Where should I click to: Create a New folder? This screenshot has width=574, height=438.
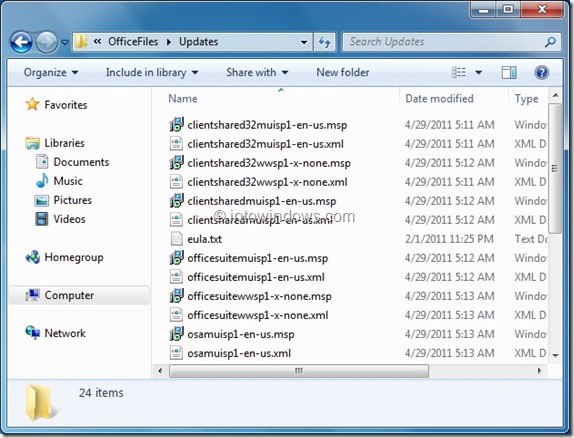click(343, 73)
